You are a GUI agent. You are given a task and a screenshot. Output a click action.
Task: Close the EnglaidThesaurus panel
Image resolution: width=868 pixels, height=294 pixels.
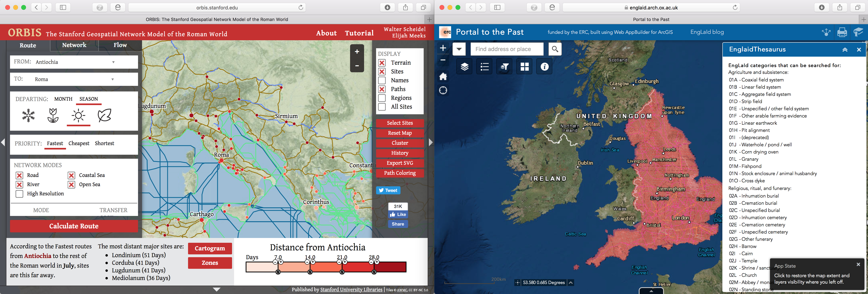[859, 50]
